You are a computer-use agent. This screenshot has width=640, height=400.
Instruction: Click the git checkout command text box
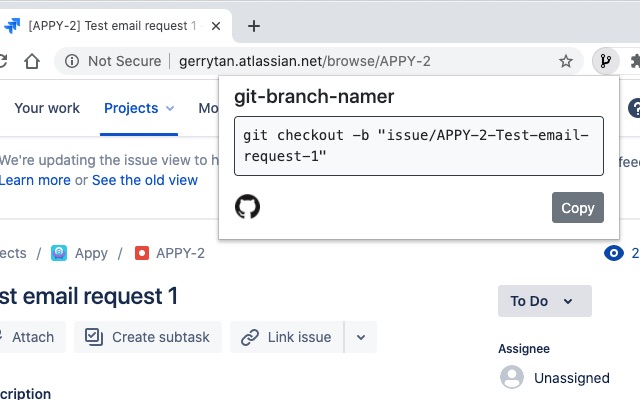click(x=419, y=146)
